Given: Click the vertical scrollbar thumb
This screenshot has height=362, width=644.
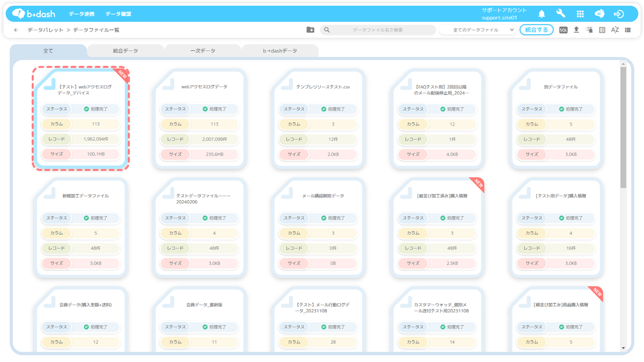Looking at the screenshot, I should [623, 128].
